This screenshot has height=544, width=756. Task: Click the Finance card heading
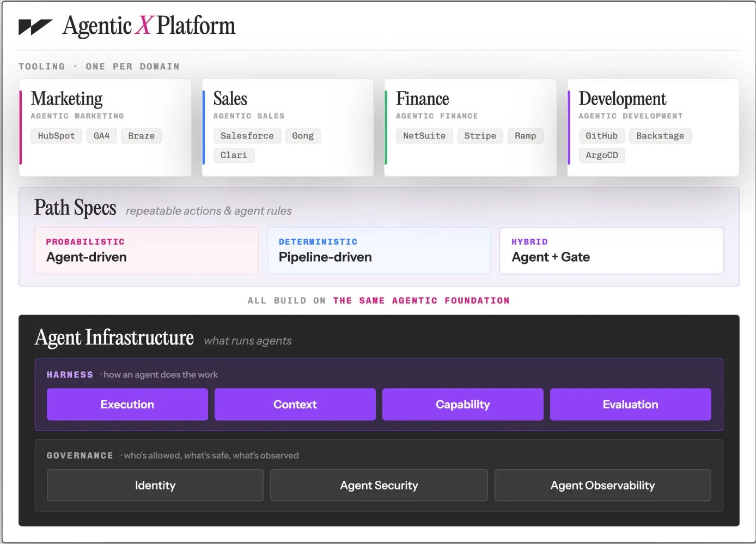(423, 99)
